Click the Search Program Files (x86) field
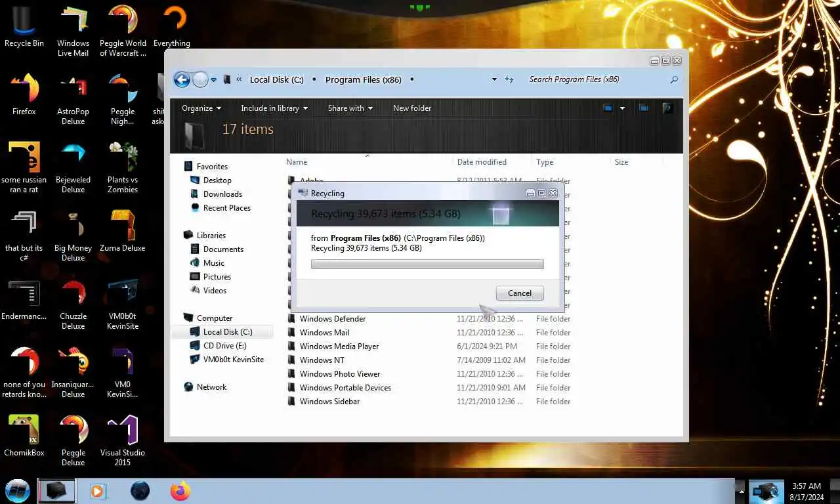Viewport: 840px width, 504px height. click(x=597, y=79)
